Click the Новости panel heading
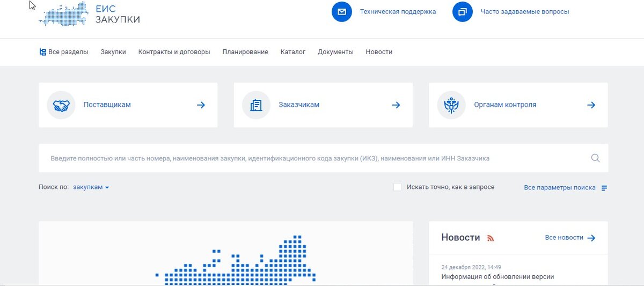 coord(460,238)
